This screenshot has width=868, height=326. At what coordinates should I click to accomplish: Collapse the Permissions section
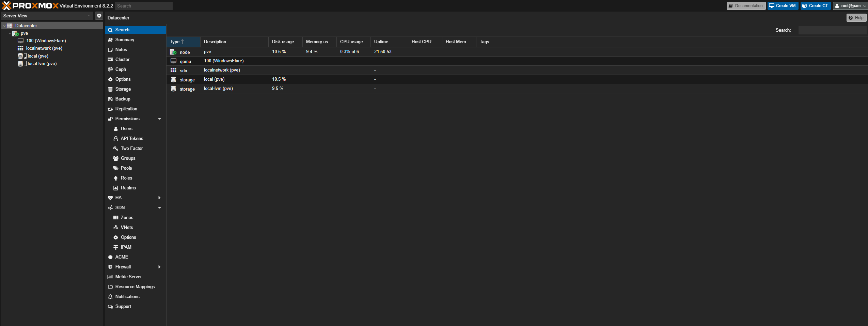coord(159,119)
